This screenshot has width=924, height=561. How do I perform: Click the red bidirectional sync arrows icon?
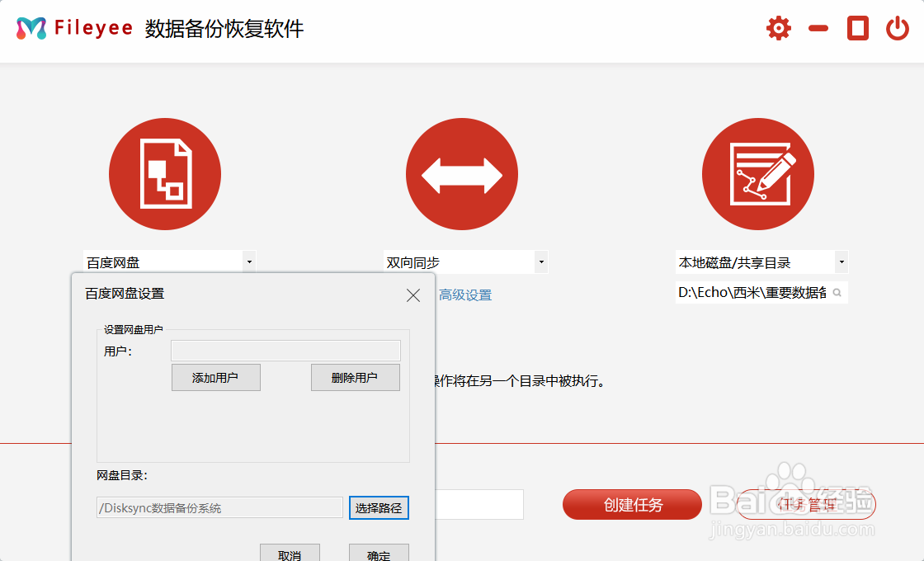pos(462,173)
